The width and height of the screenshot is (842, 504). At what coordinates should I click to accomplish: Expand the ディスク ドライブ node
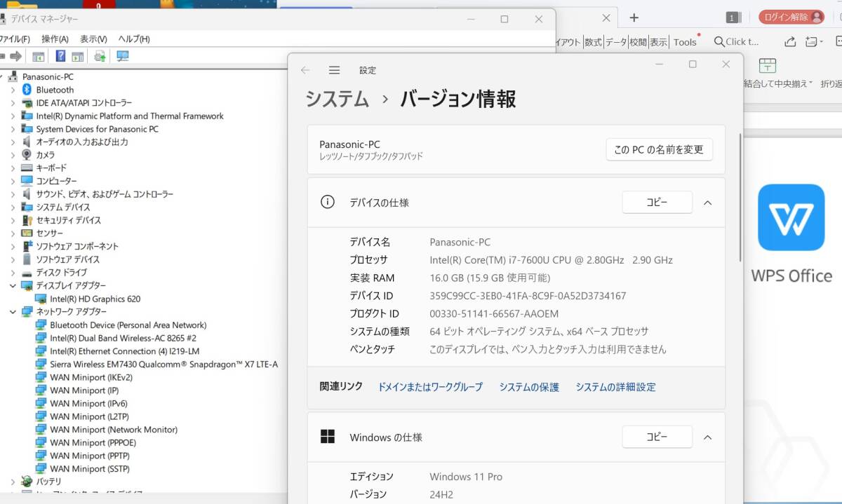[x=13, y=272]
